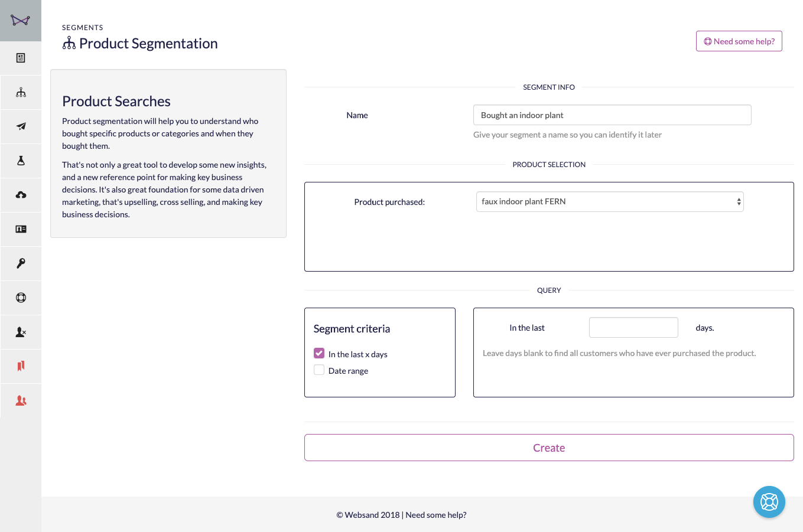The height and width of the screenshot is (532, 803).
Task: Open the paper plane campaigns icon
Action: [x=21, y=126]
